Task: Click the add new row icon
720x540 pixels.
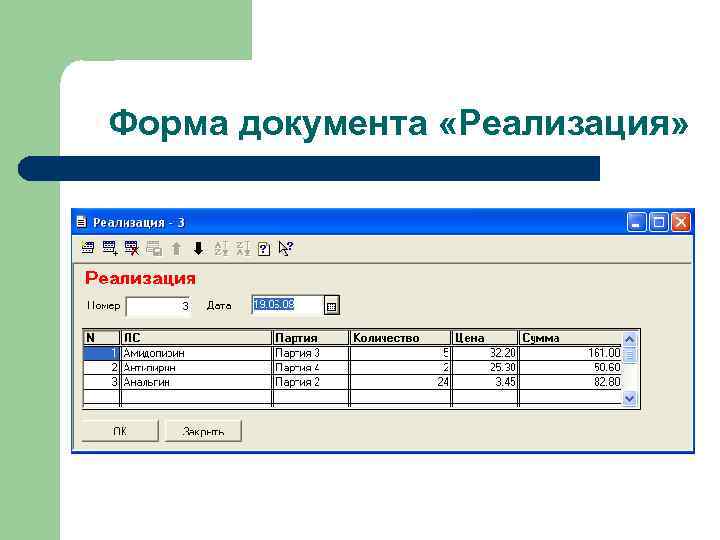Action: [110, 248]
